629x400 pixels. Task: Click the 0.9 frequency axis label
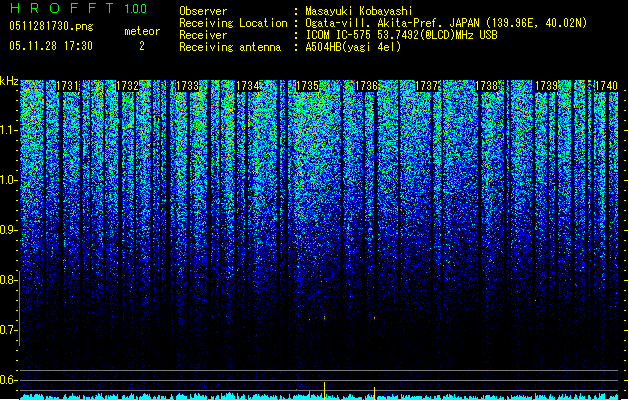[x=8, y=230]
